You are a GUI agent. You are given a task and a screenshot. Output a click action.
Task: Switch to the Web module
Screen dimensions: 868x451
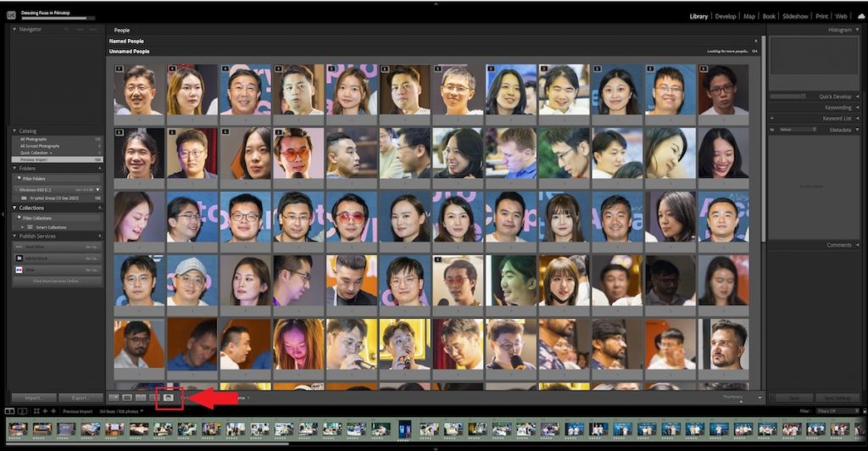click(842, 17)
